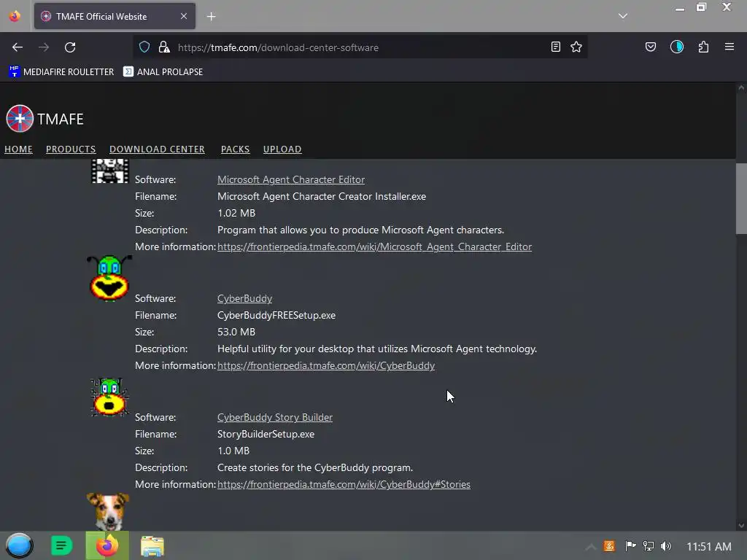747x560 pixels.
Task: Open the PRODUCTS navigation item
Action: [71, 149]
